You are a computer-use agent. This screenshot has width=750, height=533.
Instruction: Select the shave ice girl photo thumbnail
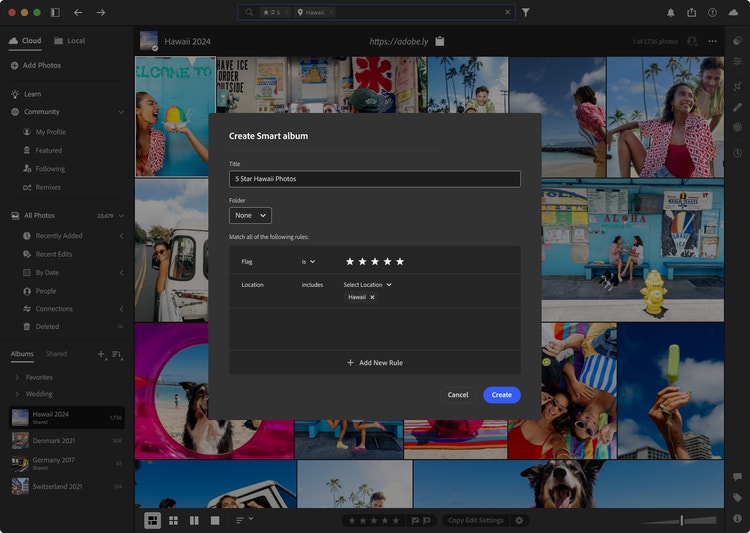pos(176,116)
